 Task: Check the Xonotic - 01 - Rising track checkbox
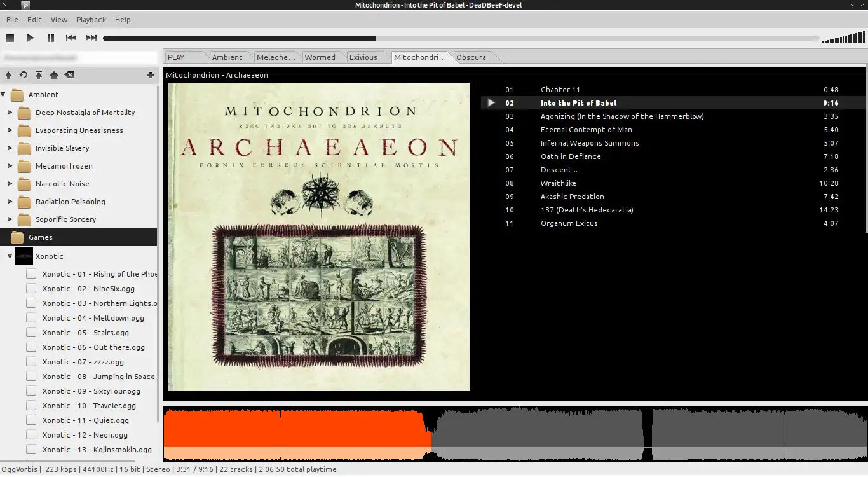tap(31, 274)
